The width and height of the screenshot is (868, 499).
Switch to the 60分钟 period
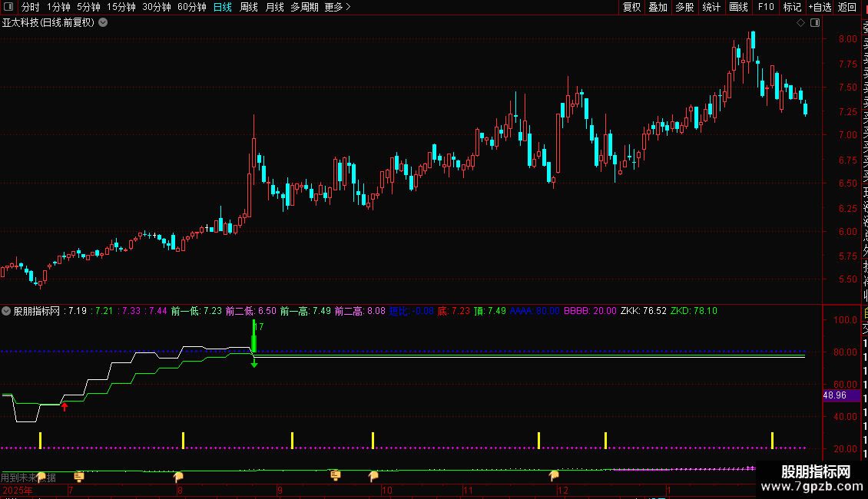pyautogui.click(x=192, y=7)
